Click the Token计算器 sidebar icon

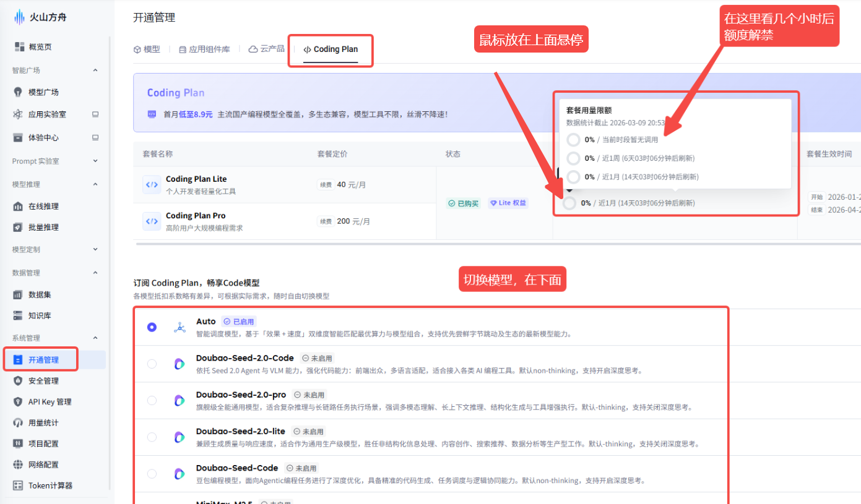[18, 486]
